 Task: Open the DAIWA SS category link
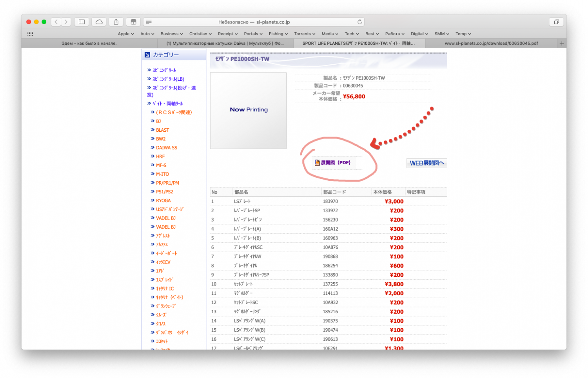167,148
